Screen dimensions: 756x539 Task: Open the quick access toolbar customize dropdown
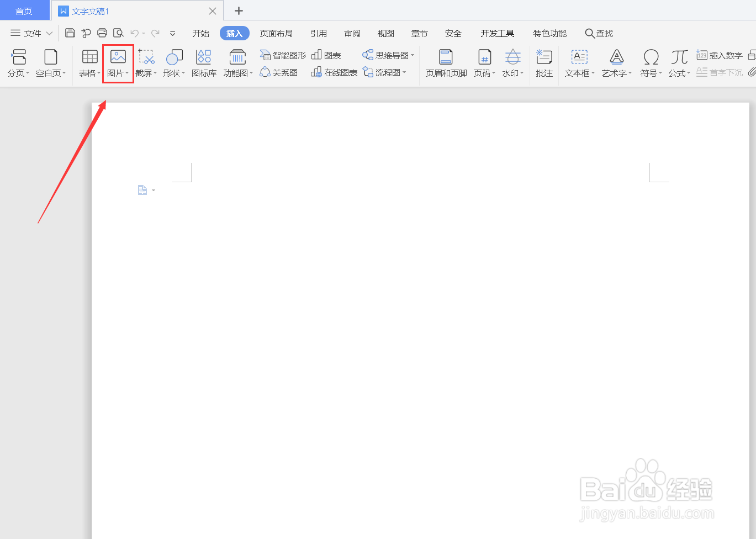coord(173,33)
